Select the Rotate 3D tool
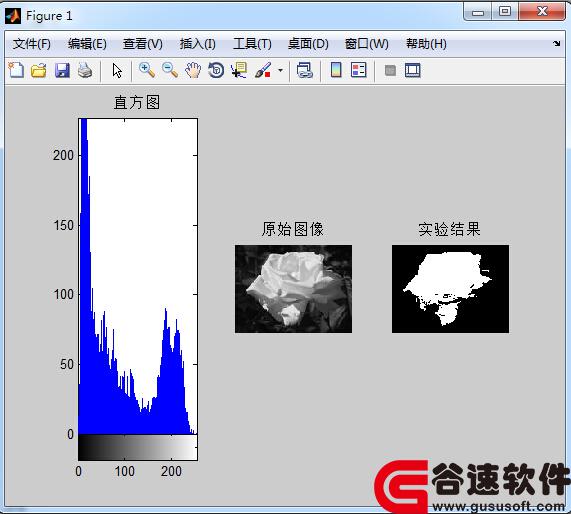This screenshot has height=514, width=571. pyautogui.click(x=216, y=70)
